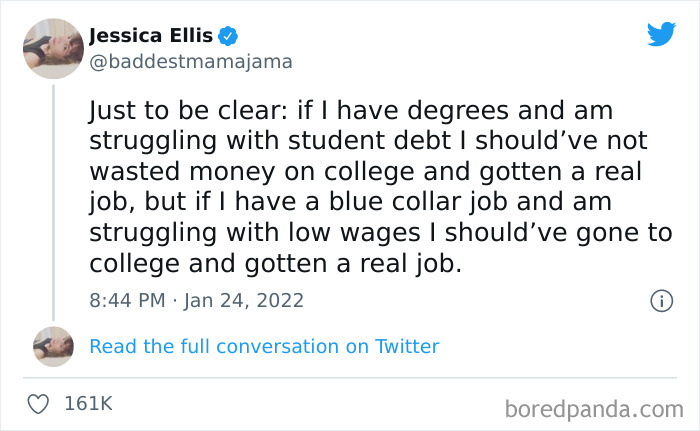This screenshot has height=431, width=700.
Task: Like the tweet with the heart icon
Action: pos(40,404)
